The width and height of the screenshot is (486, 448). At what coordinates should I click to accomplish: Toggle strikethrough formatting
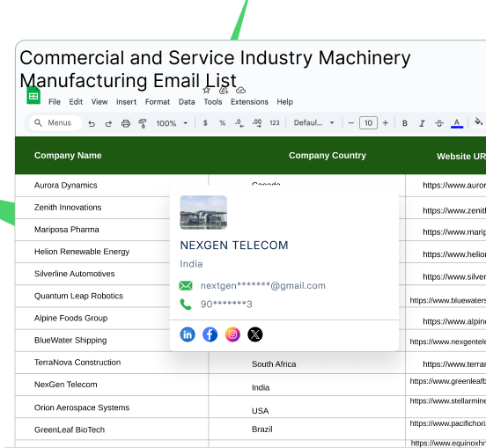tap(439, 123)
